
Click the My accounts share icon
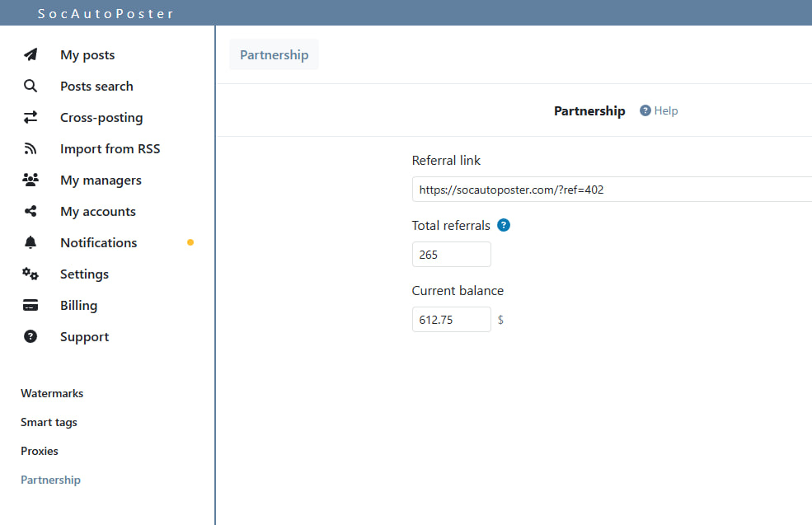pos(31,212)
